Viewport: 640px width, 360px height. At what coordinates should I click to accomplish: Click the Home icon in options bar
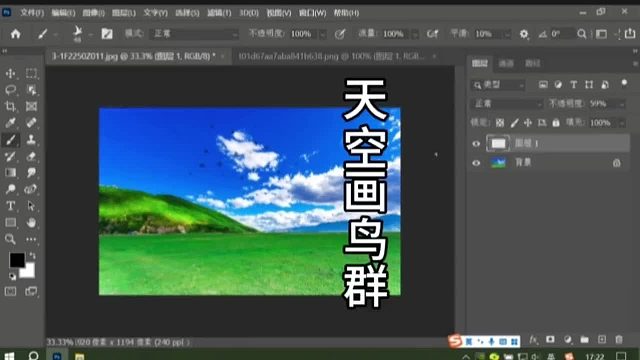(x=16, y=33)
